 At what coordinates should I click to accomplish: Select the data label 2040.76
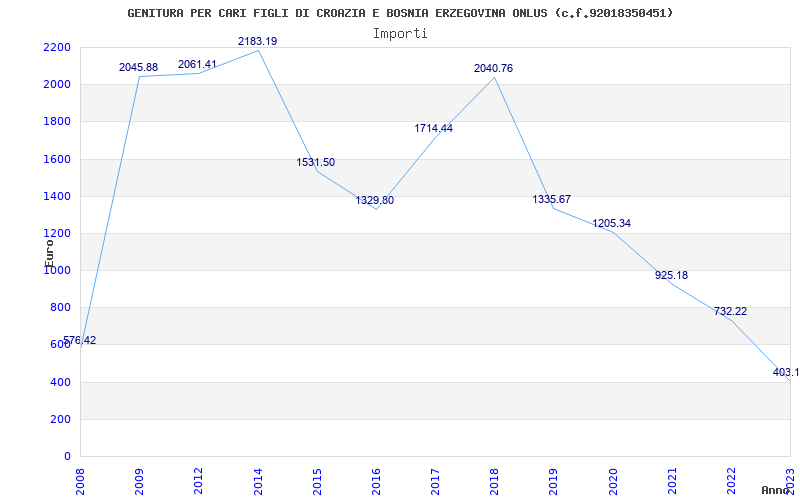493,68
